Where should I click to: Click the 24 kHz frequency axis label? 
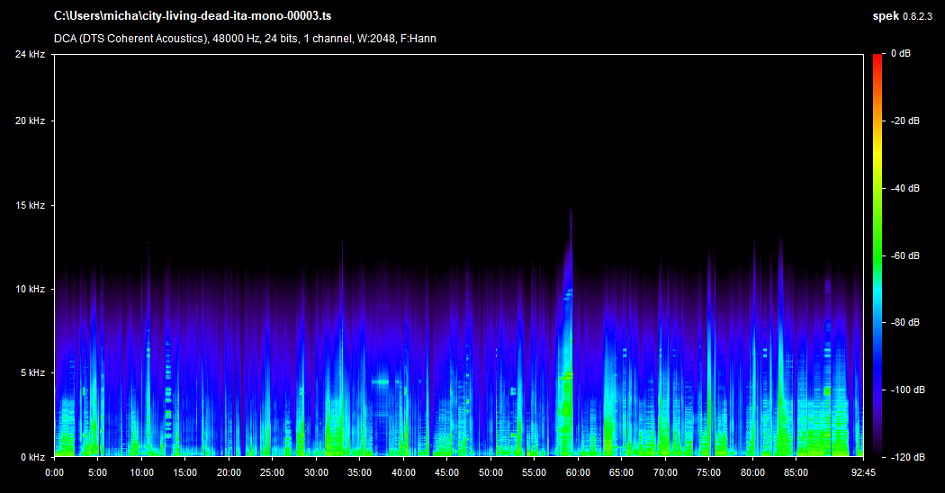point(29,54)
